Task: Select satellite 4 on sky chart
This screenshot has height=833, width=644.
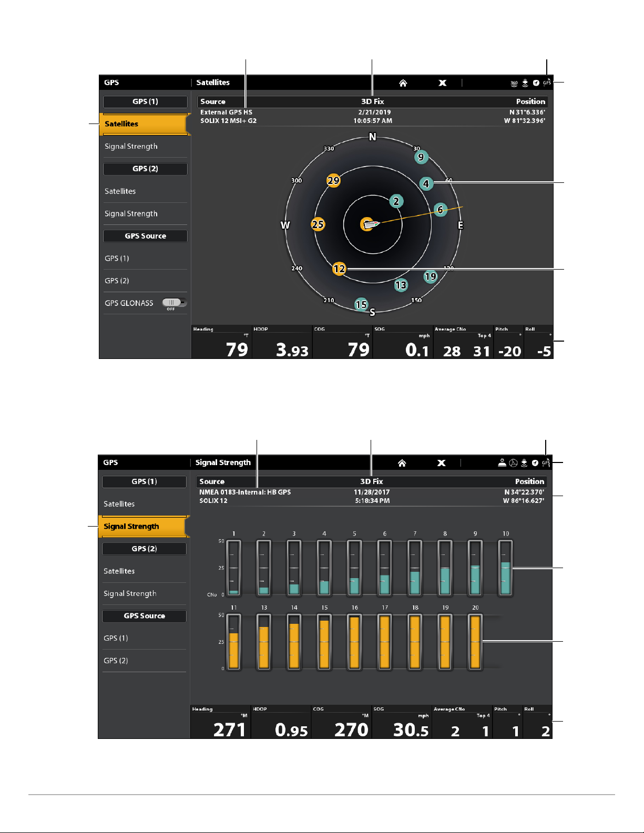Action: [426, 183]
